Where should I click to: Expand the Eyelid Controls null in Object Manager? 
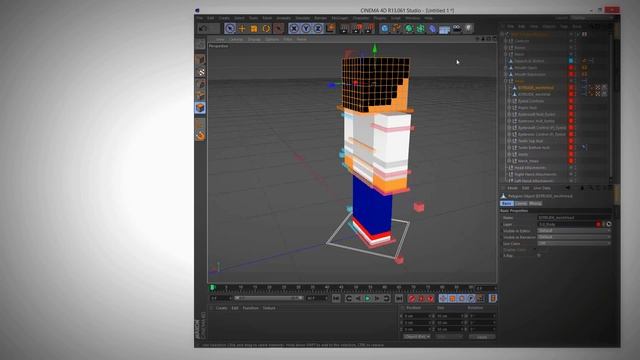point(509,101)
